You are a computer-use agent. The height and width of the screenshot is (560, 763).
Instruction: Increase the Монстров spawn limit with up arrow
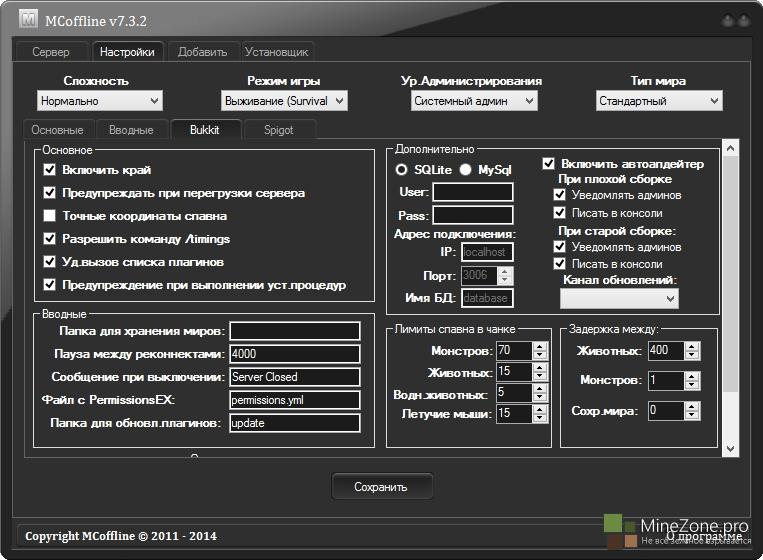click(x=540, y=346)
